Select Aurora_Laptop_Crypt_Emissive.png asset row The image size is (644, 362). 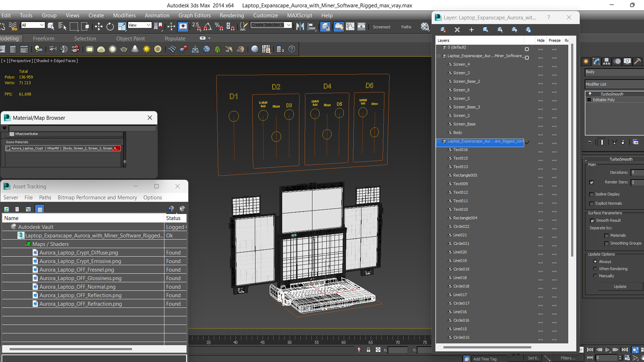tap(80, 261)
